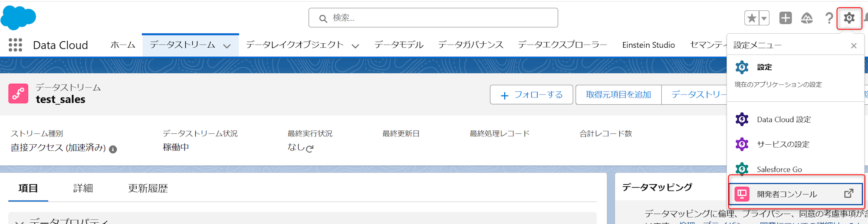
Task: Click the 設定メニュー panel title
Action: (x=757, y=45)
